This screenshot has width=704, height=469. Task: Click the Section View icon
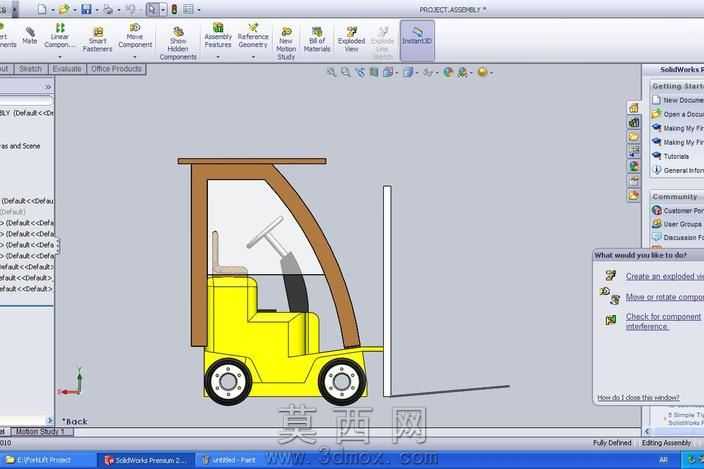coord(374,72)
